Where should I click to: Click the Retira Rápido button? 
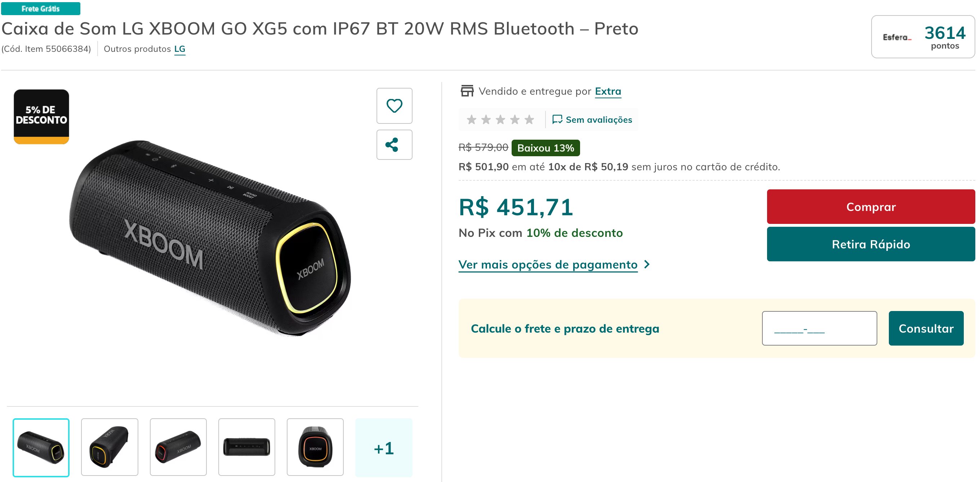click(x=871, y=244)
